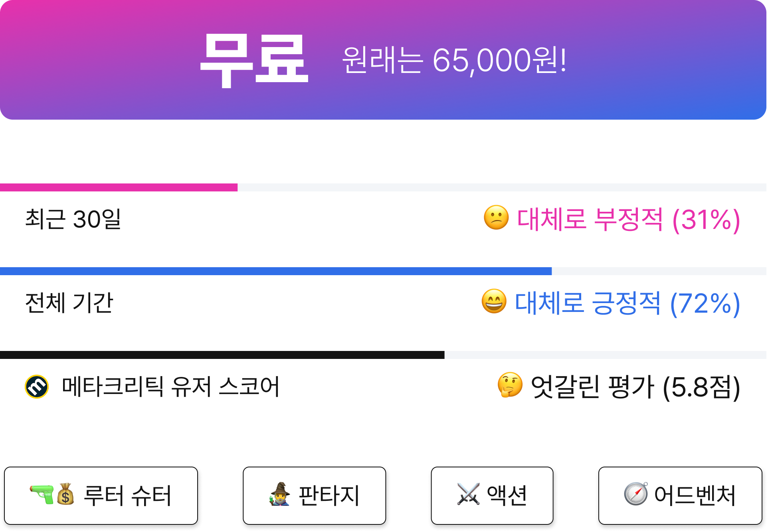Viewport: 768px width, 532px height.
Task: Select the 루터 슈터 genre tag
Action: (101, 496)
